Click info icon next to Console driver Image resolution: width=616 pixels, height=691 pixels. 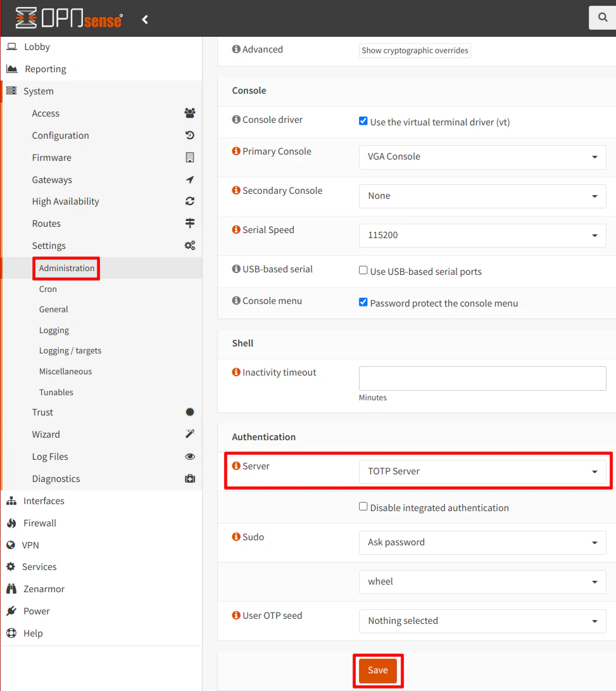pyautogui.click(x=236, y=120)
